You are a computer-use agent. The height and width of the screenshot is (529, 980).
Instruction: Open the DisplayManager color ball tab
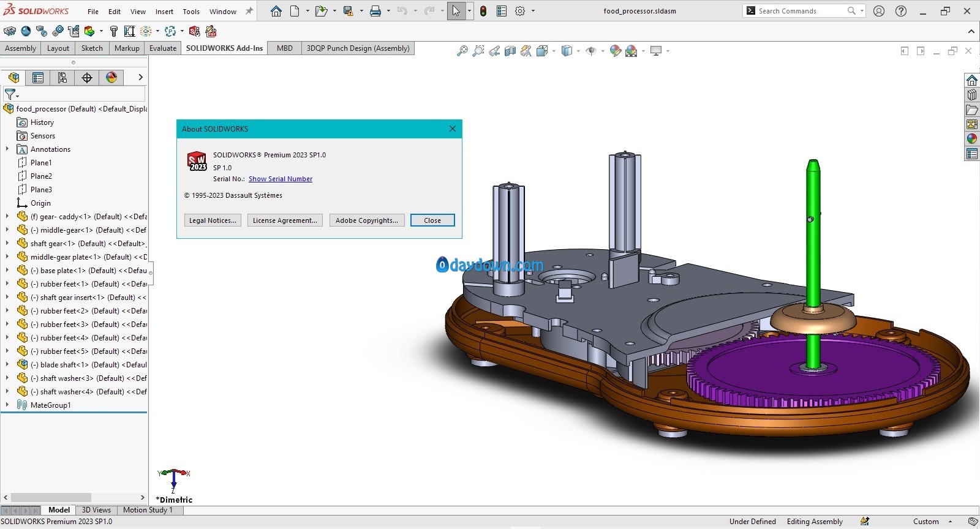point(111,78)
